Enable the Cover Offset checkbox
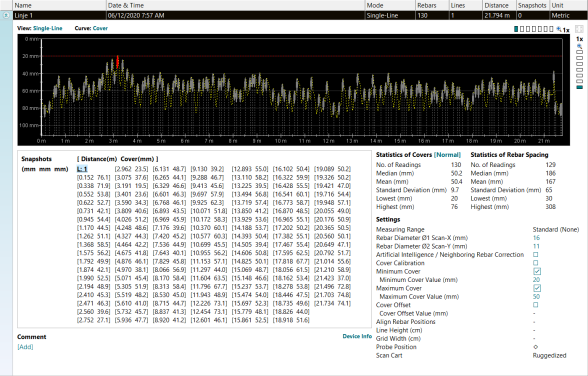 pos(536,305)
